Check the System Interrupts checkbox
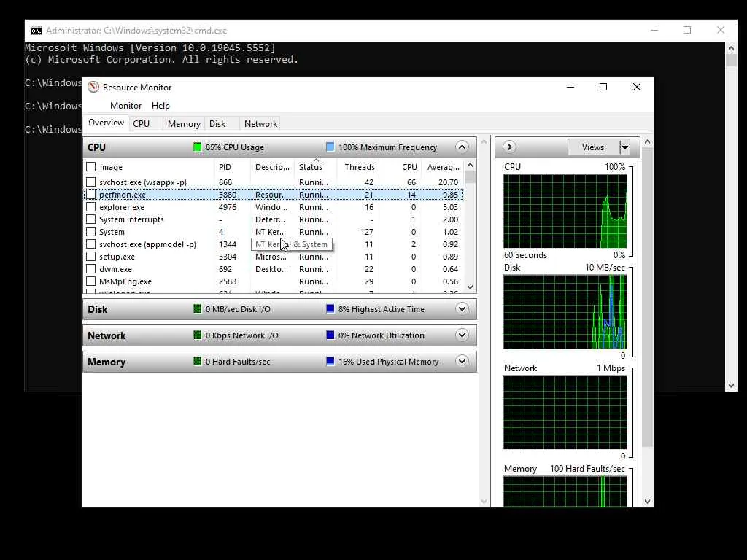The image size is (747, 560). tap(90, 219)
